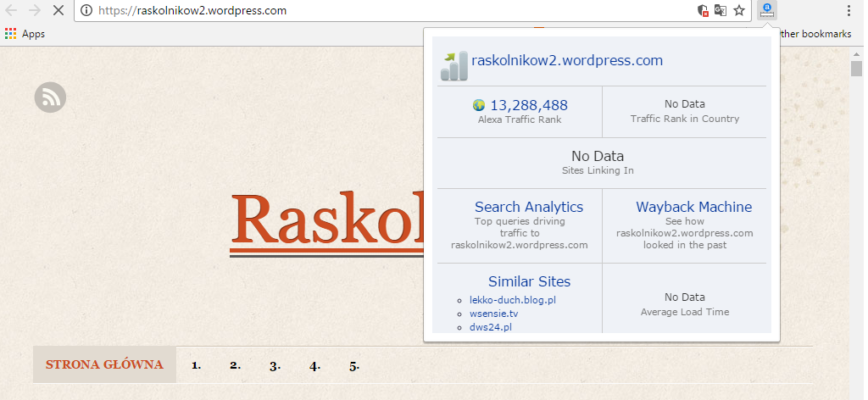Viewport: 868px width, 400px height.
Task: Click the translate page icon
Action: [x=721, y=10]
